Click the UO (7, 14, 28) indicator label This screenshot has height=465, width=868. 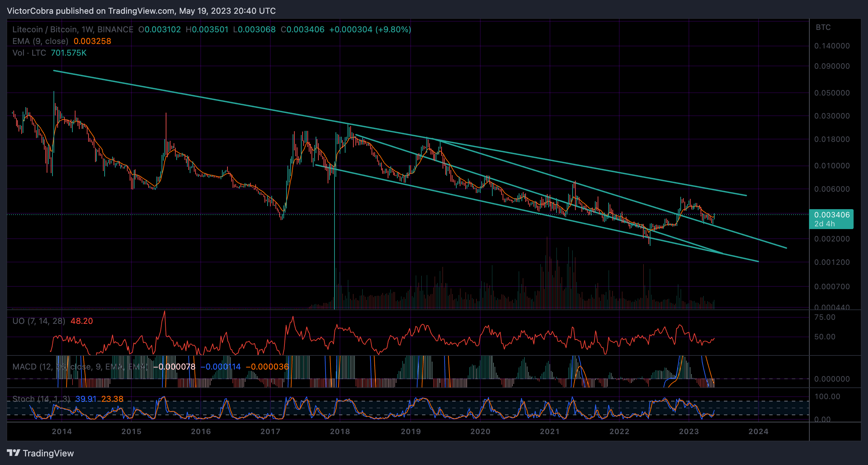point(39,321)
